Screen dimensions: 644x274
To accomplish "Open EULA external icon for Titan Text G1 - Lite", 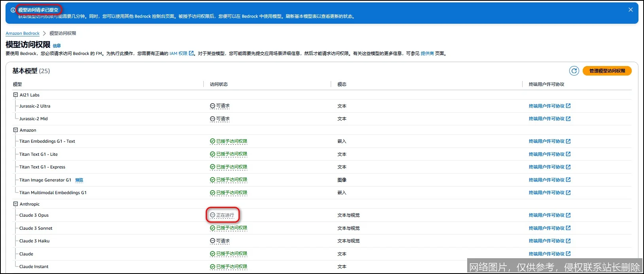I will 568,154.
